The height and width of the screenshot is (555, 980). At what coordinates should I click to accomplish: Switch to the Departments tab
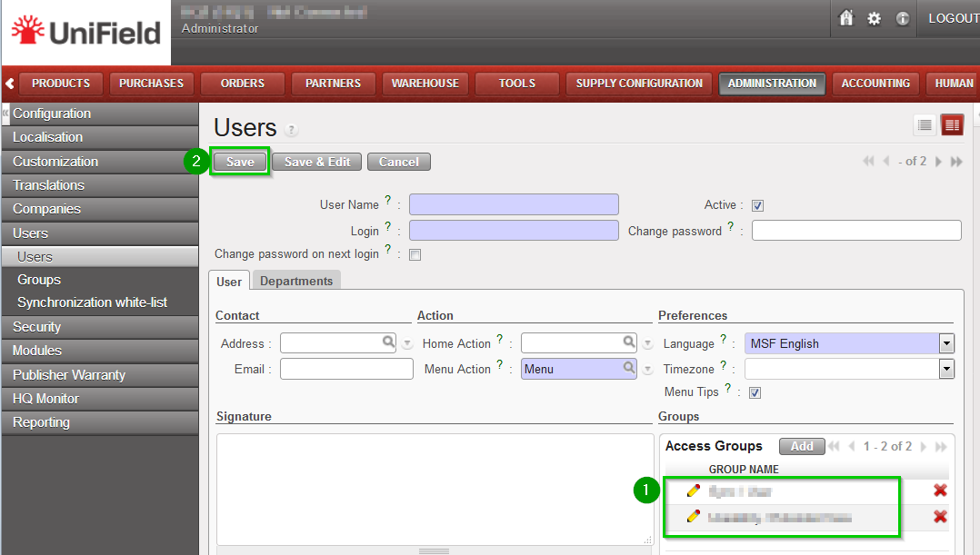point(296,281)
